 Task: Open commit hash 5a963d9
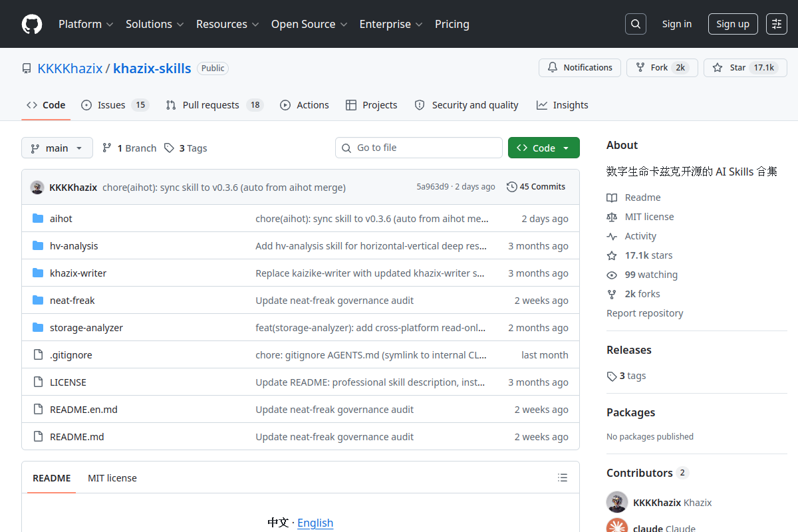point(432,187)
